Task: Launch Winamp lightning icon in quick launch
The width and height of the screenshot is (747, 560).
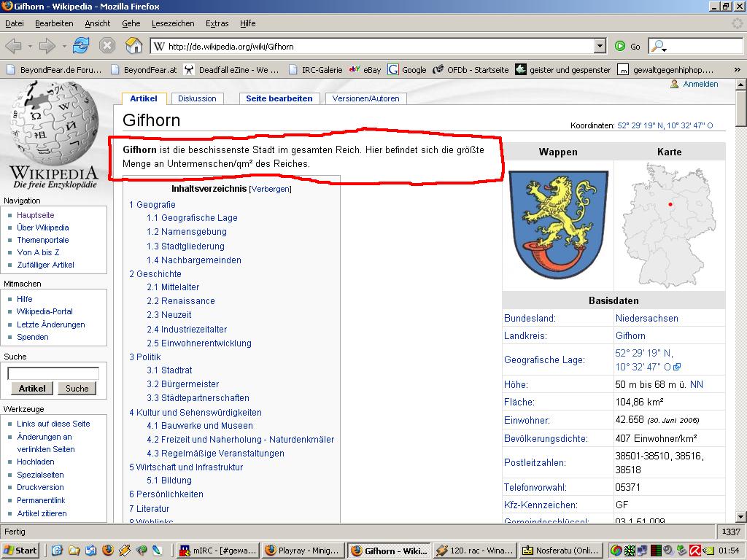Action: pos(124,551)
